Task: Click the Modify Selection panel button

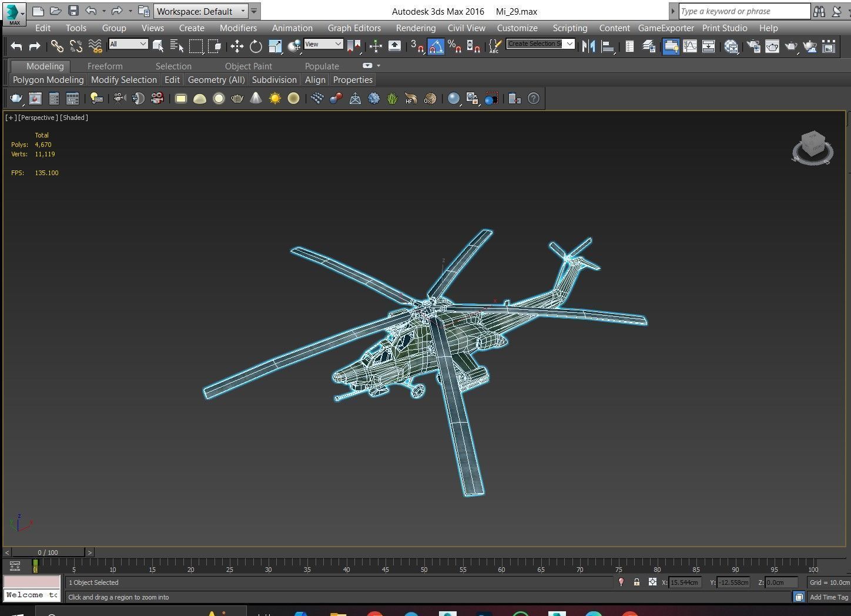Action: [124, 79]
